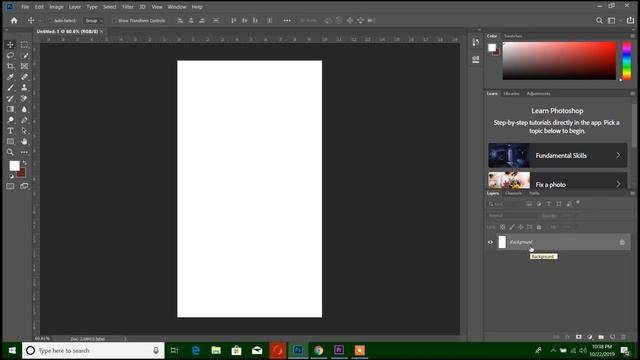Expand the Fundamental Skills tutorial chevron

(x=618, y=155)
